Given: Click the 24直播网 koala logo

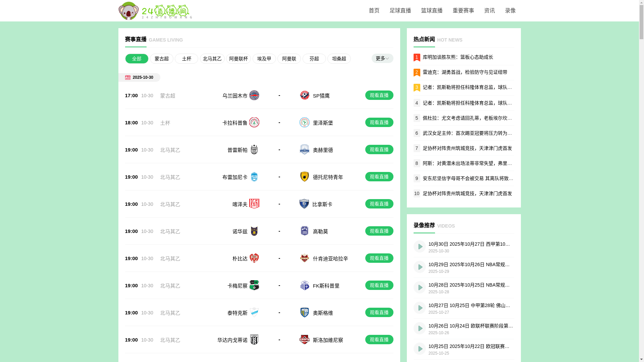Looking at the screenshot, I should click(155, 11).
